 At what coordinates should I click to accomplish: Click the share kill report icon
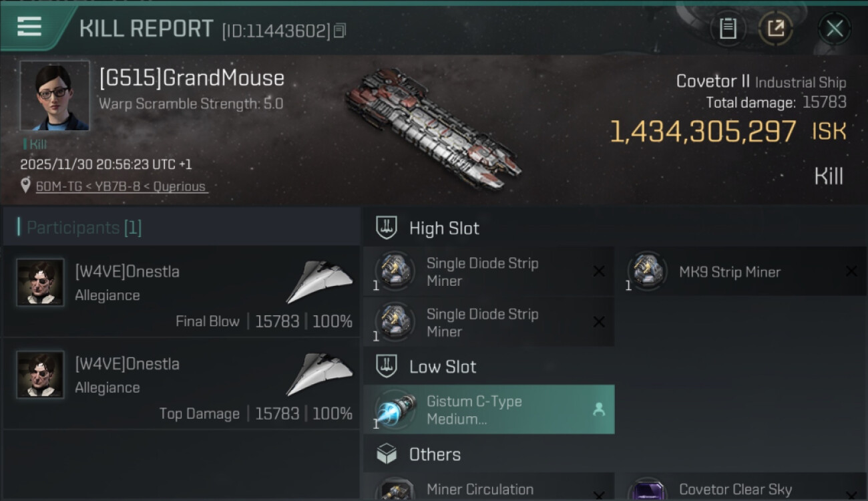(x=776, y=29)
